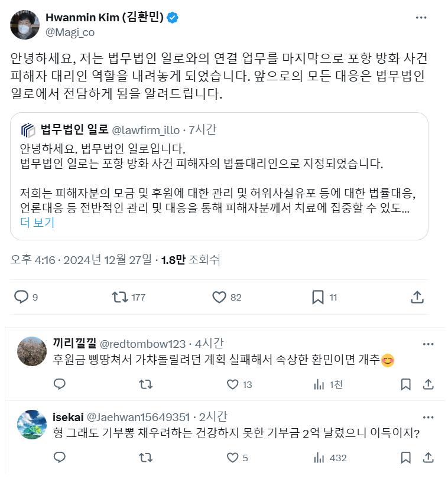The image size is (448, 486).
Task: Like 끼리낄낄's reply with 13 likes
Action: (232, 384)
